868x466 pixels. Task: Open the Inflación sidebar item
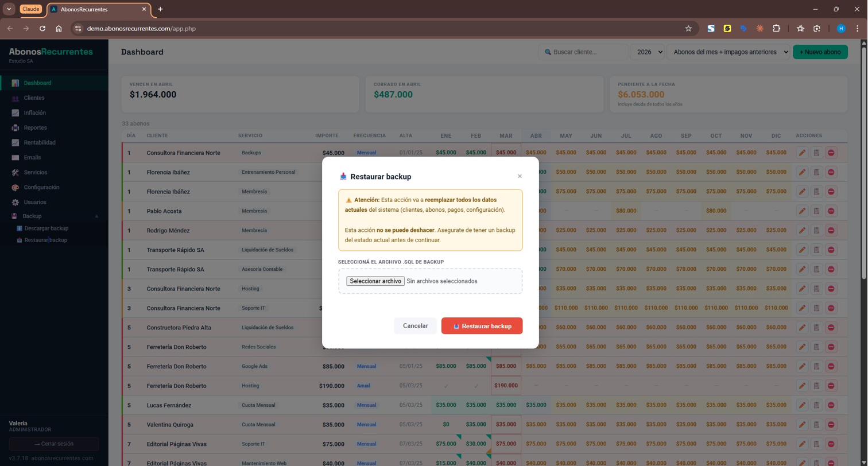54,113
